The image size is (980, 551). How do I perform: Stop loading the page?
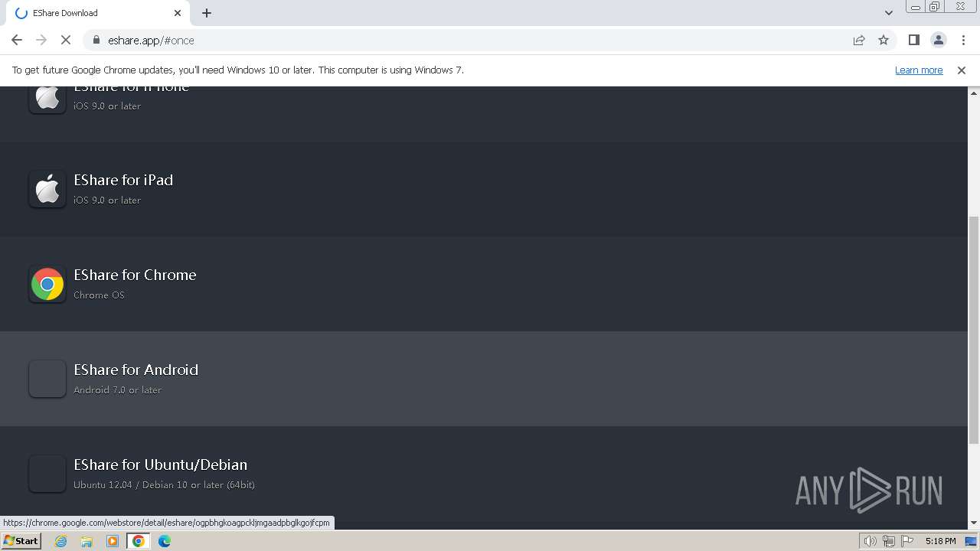coord(66,40)
